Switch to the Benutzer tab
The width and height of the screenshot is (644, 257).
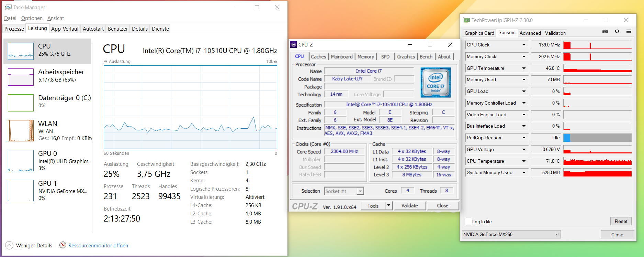118,29
